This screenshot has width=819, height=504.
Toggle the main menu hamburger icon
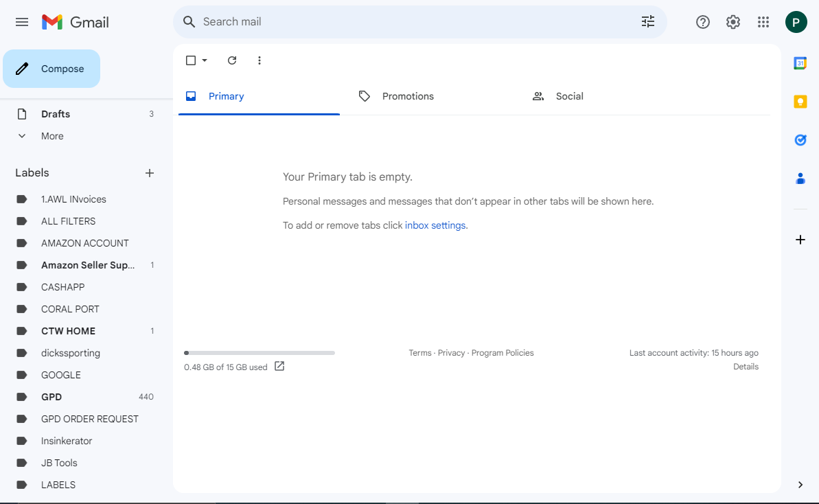22,22
